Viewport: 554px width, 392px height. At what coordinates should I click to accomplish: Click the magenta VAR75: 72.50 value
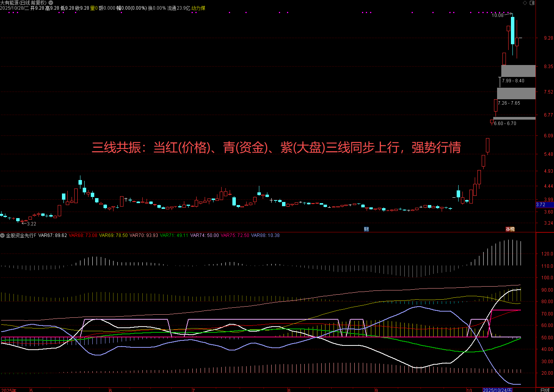coord(235,235)
